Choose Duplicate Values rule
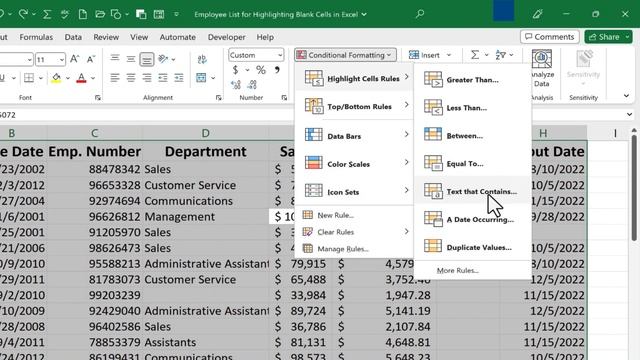Image resolution: width=640 pixels, height=360 pixels. click(x=472, y=247)
